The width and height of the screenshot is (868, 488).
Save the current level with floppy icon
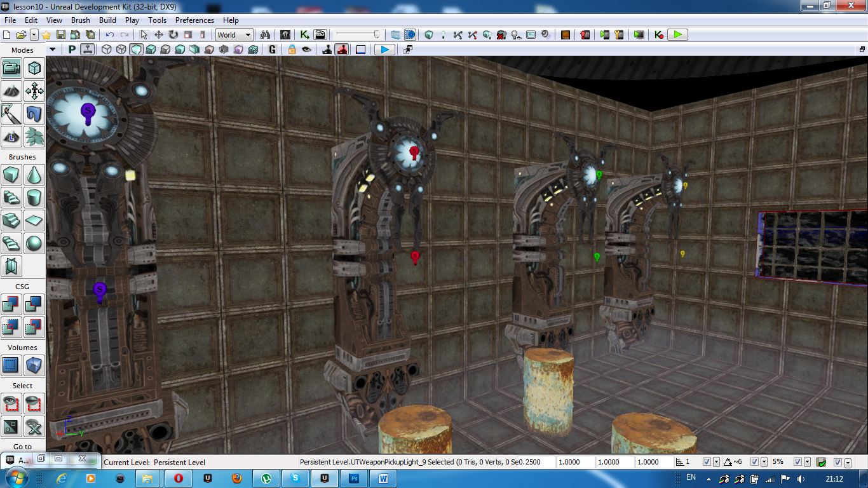pyautogui.click(x=62, y=35)
